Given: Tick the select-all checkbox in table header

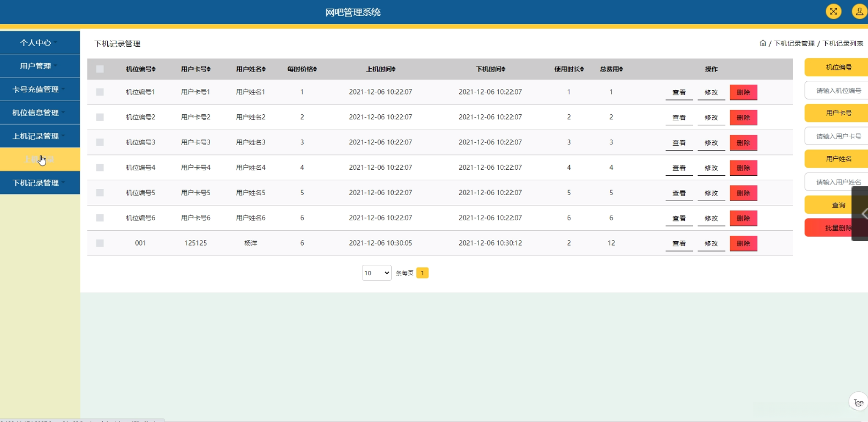Looking at the screenshot, I should [x=100, y=69].
